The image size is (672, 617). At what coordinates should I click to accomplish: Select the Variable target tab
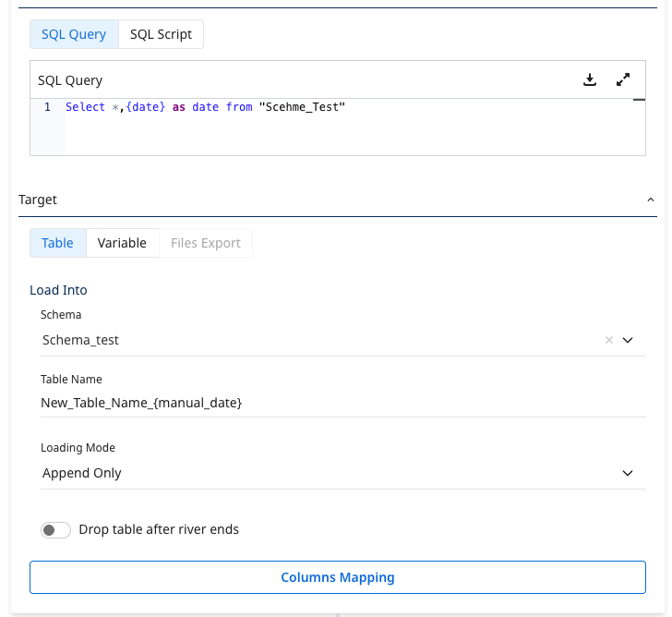coord(122,243)
